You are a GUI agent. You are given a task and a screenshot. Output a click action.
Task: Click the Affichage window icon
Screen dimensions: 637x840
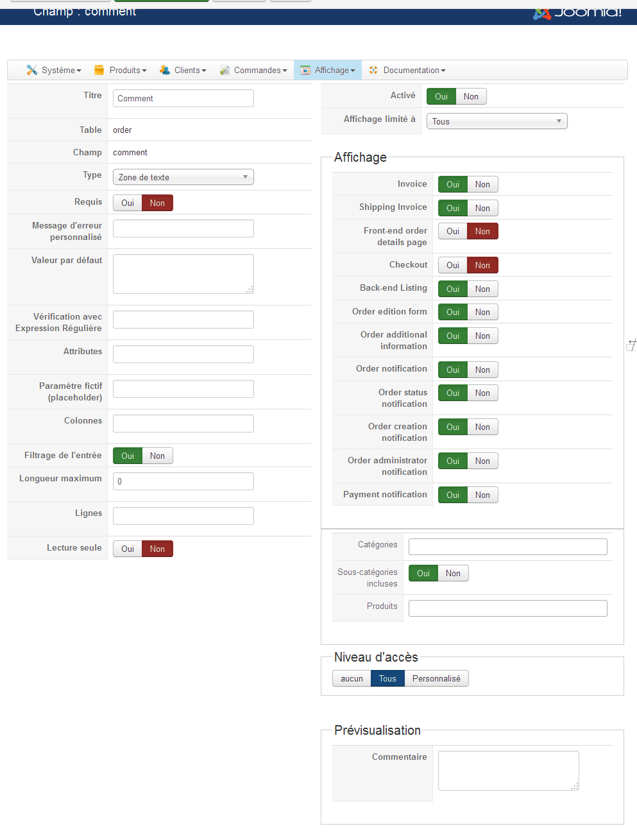click(305, 70)
